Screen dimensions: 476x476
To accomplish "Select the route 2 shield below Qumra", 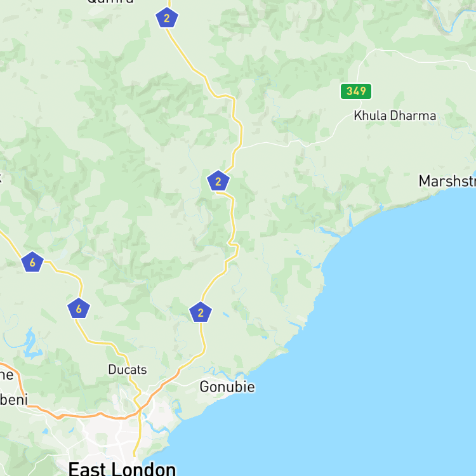I will point(167,18).
